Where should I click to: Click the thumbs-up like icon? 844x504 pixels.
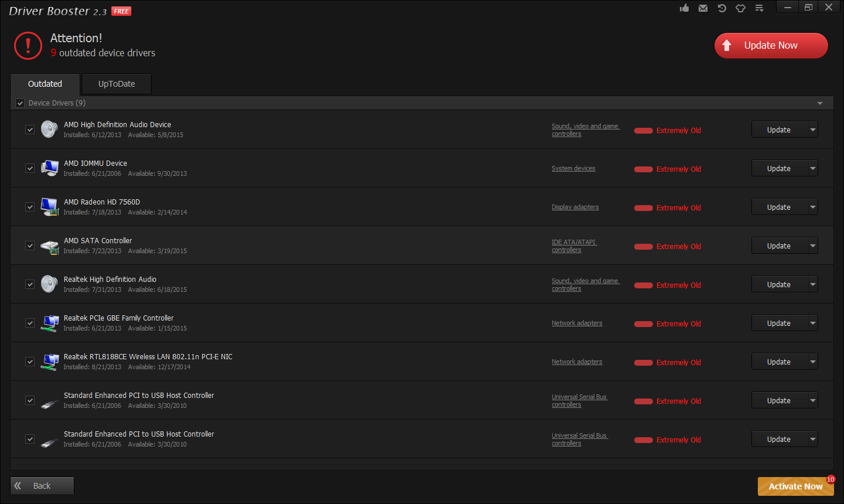click(x=684, y=8)
